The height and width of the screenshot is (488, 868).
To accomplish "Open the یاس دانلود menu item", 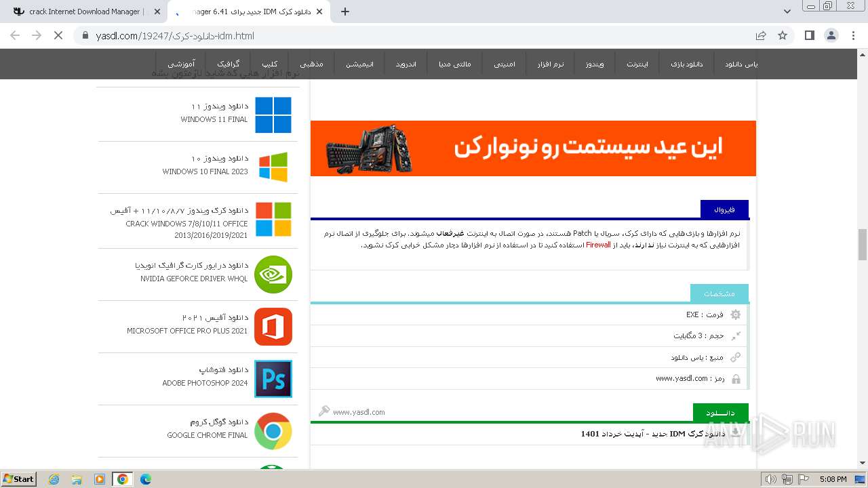I will [x=741, y=64].
